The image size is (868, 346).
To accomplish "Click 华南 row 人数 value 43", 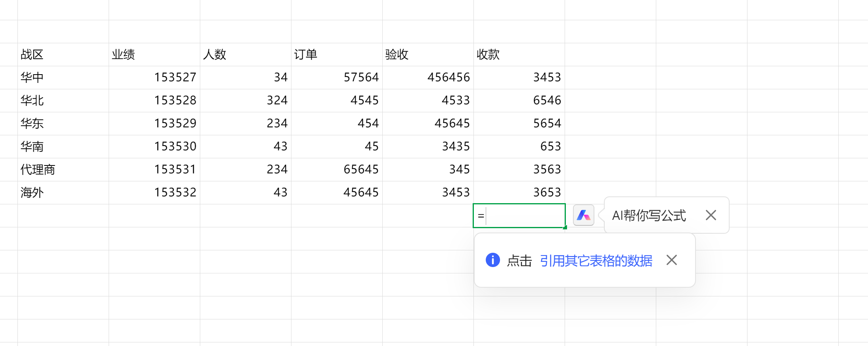I will click(245, 146).
